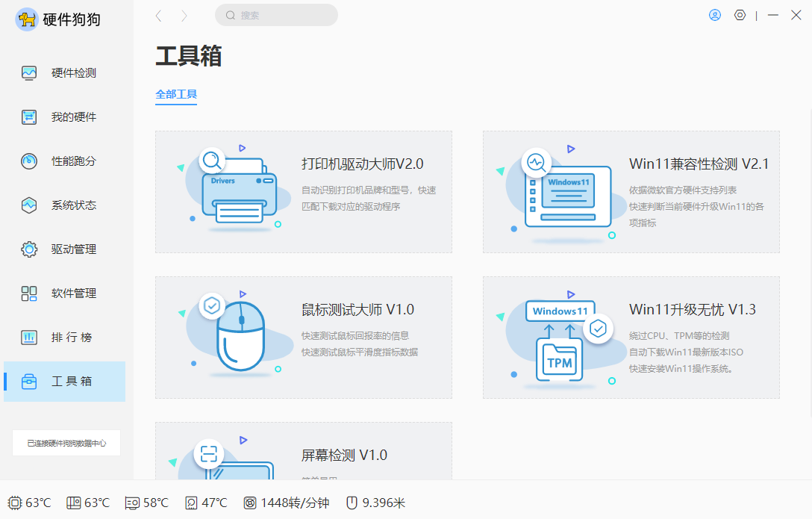
Task: Open 软件管理 menu label
Action: click(74, 293)
